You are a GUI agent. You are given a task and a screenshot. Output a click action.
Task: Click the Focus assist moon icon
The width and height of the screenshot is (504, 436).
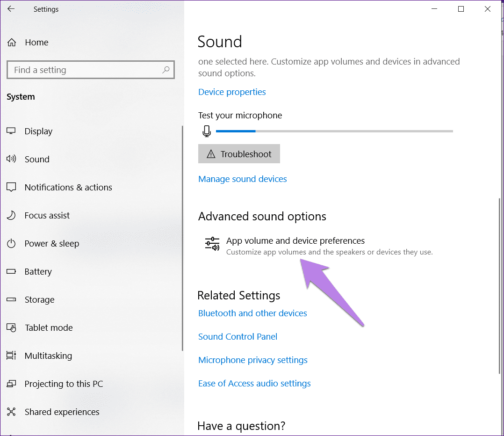click(11, 215)
